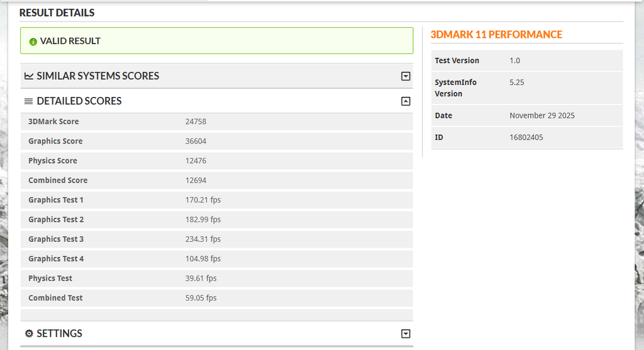Select the SystemInfo value 5.25
The height and width of the screenshot is (350, 644).
tap(517, 82)
